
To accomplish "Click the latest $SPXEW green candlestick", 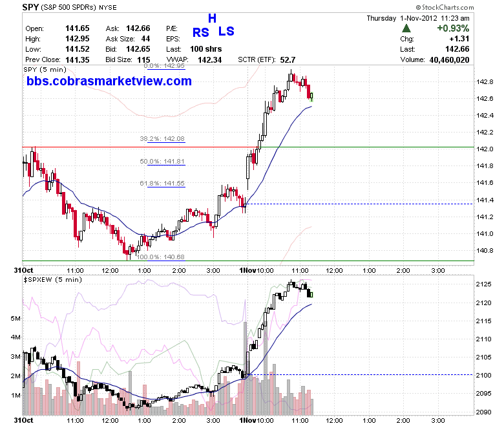I will pyautogui.click(x=311, y=295).
